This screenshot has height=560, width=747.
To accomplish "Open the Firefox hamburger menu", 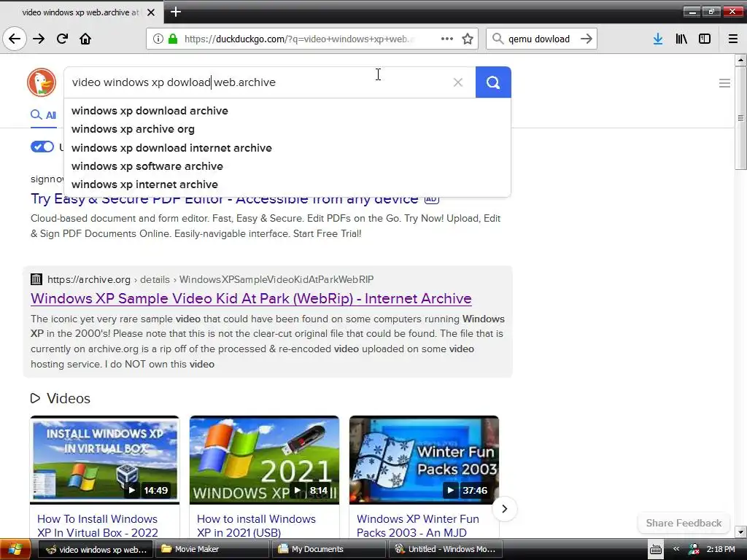I will (x=732, y=39).
